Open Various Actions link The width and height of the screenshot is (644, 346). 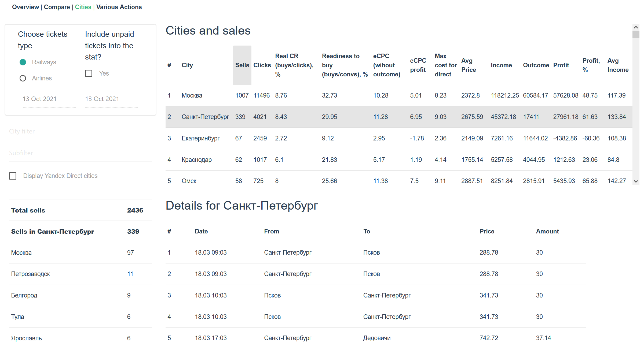tap(119, 7)
